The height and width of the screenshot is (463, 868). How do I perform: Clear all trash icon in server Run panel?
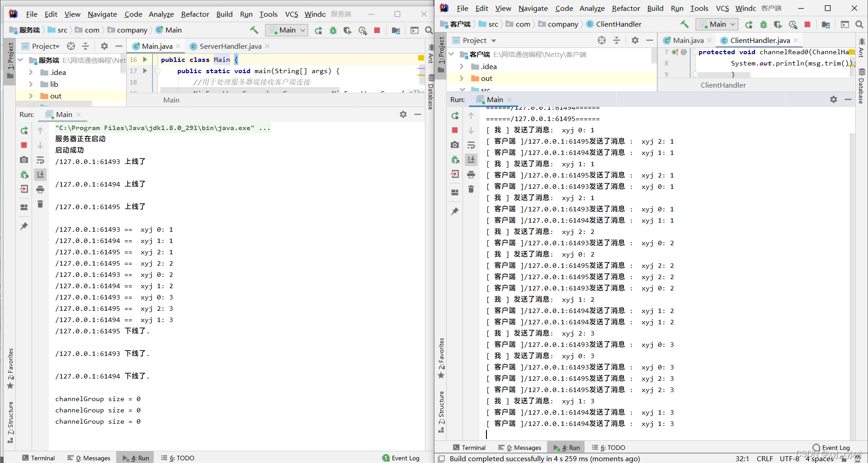click(x=40, y=204)
